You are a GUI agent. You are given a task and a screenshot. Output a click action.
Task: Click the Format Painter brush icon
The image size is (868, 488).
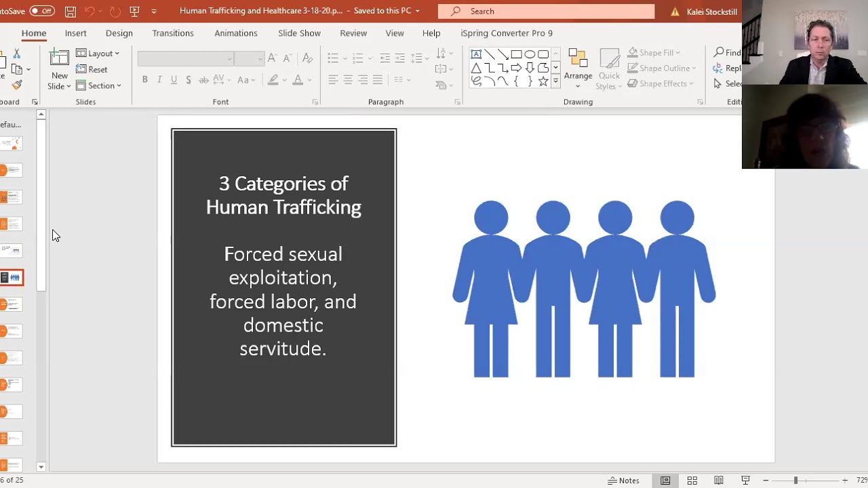(17, 84)
